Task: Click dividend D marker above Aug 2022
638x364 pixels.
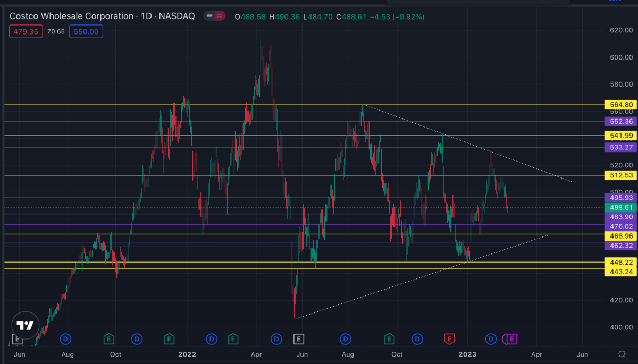Action: pos(346,338)
